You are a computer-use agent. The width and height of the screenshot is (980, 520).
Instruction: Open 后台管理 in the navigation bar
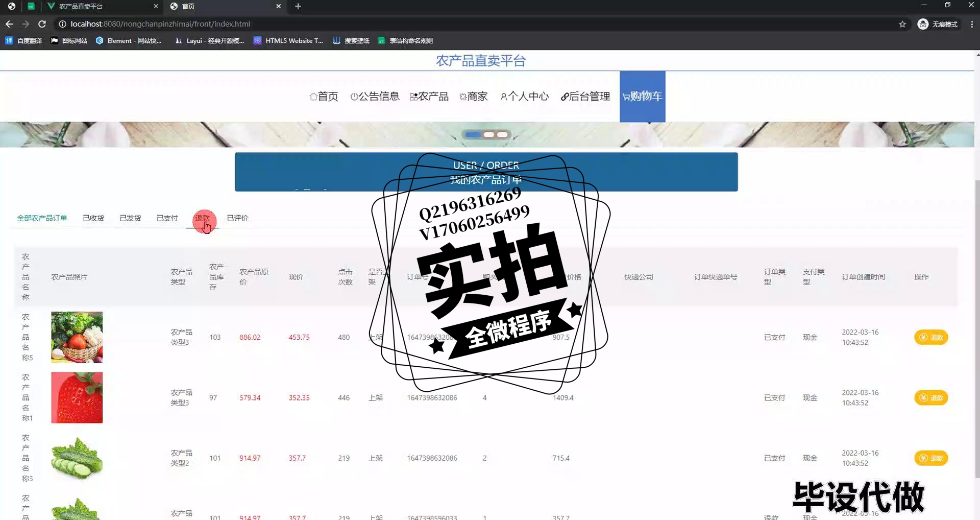(x=585, y=97)
